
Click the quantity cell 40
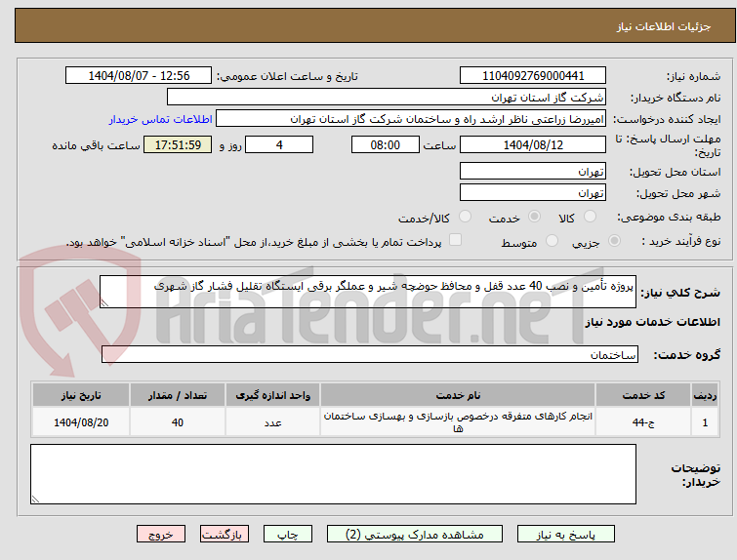(178, 422)
